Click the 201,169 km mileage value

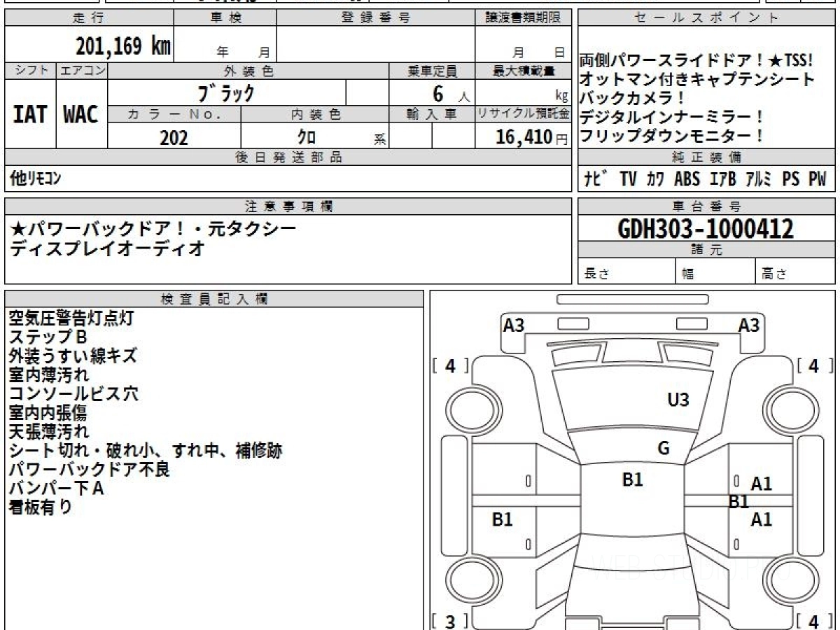pyautogui.click(x=123, y=46)
